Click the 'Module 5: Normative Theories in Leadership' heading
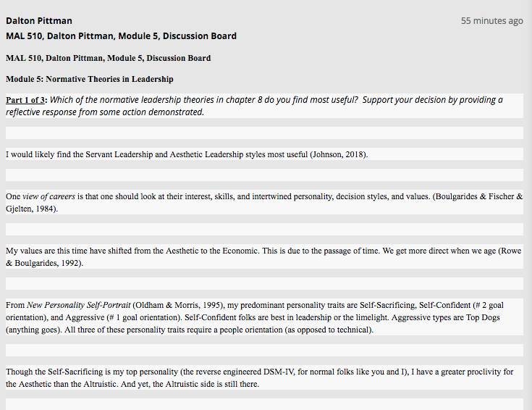Image resolution: width=532 pixels, height=410 pixels. [90, 79]
